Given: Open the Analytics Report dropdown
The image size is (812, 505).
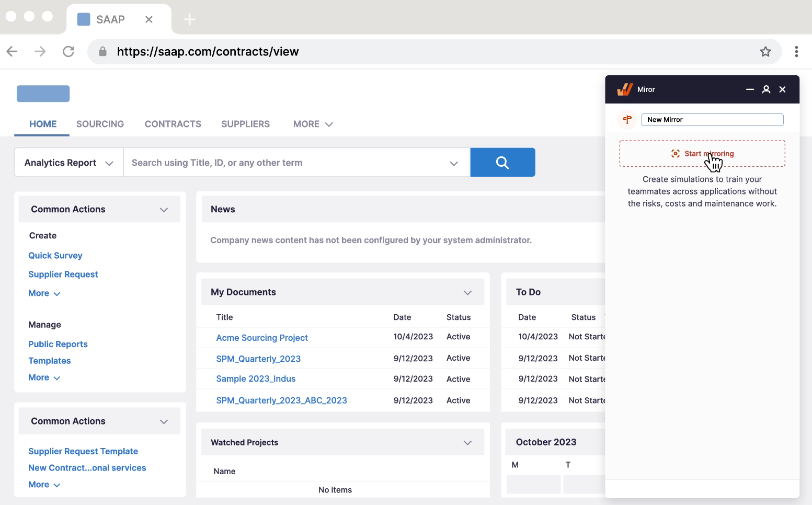Looking at the screenshot, I should pos(69,163).
